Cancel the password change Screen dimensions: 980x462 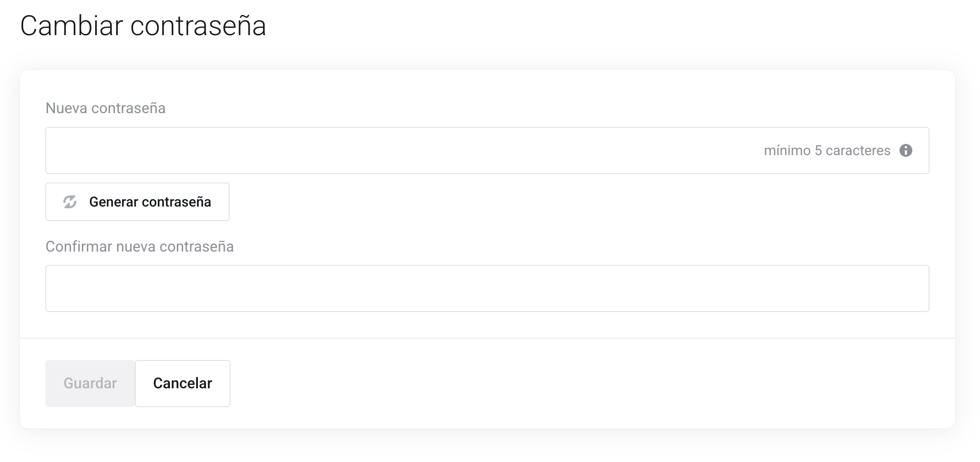[182, 383]
